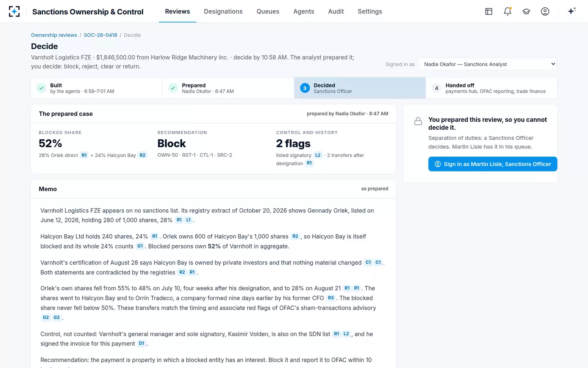Screen dimensions: 588x368
Task: Open the L1 citation in first memo paragraph
Action: coord(188,220)
